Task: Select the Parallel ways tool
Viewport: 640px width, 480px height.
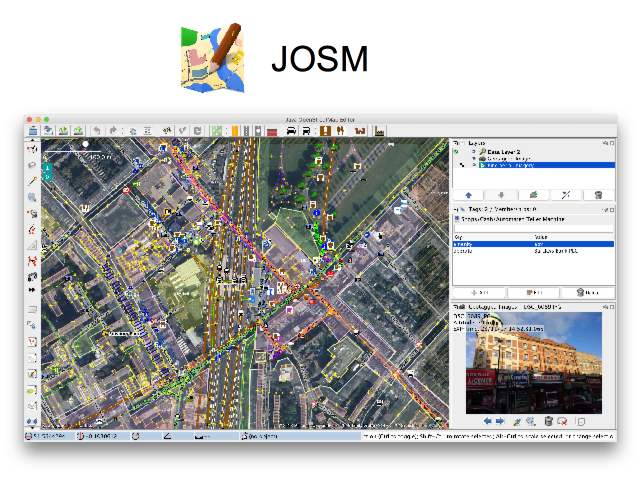Action: click(x=32, y=229)
